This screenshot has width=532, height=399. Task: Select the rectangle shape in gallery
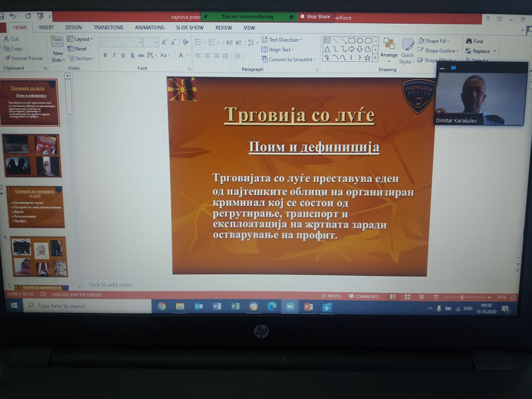[x=351, y=40]
